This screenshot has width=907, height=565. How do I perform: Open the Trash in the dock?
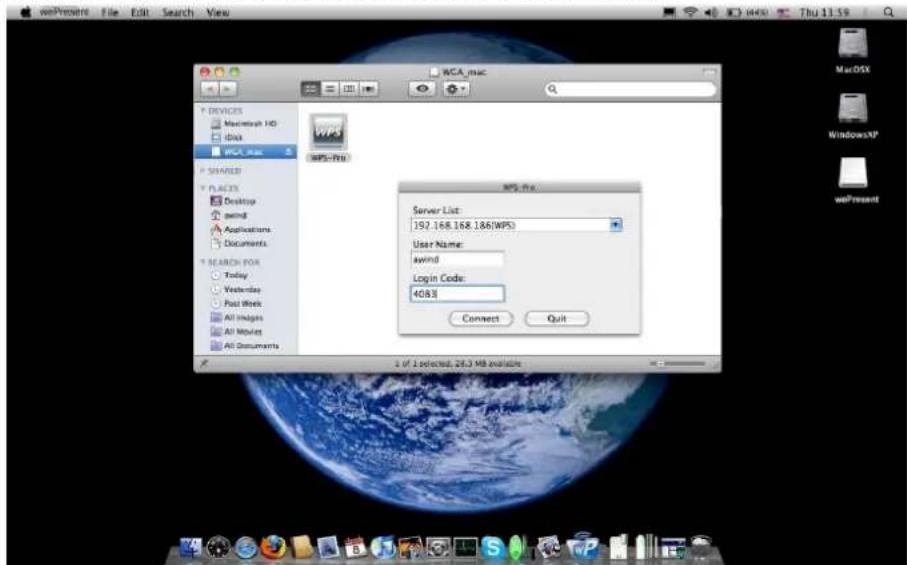700,546
